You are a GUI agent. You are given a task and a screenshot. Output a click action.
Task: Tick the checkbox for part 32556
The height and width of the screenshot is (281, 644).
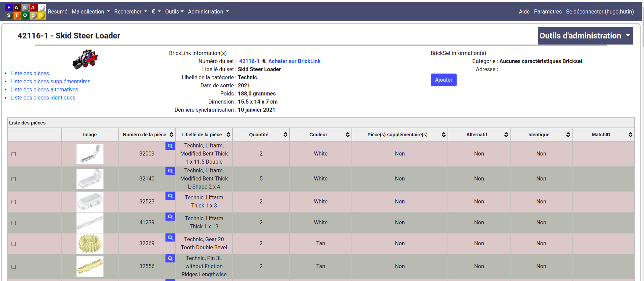pyautogui.click(x=14, y=267)
